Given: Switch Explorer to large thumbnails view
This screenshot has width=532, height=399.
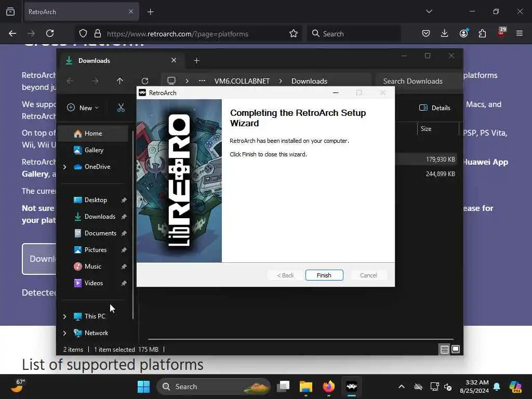Looking at the screenshot, I should coord(456,349).
